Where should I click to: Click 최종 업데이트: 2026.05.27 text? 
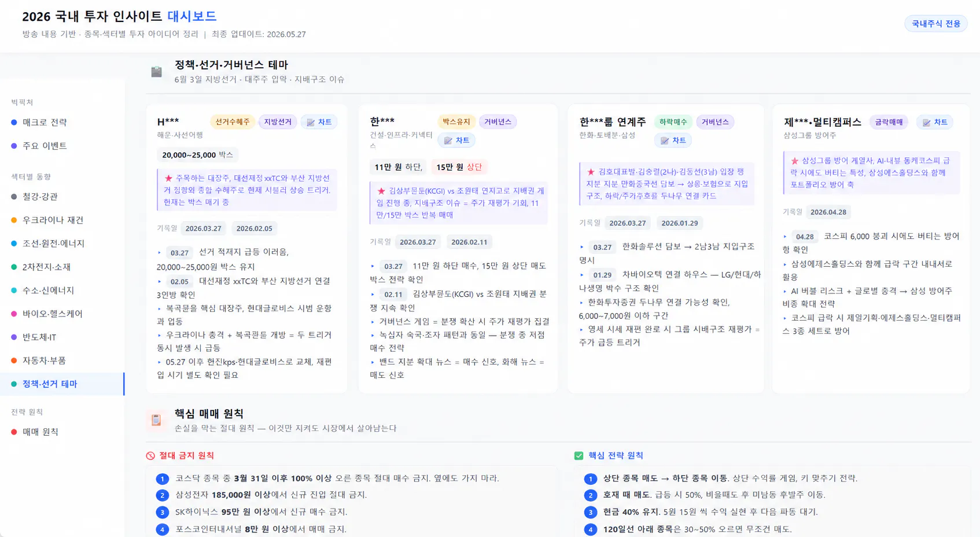pyautogui.click(x=259, y=34)
